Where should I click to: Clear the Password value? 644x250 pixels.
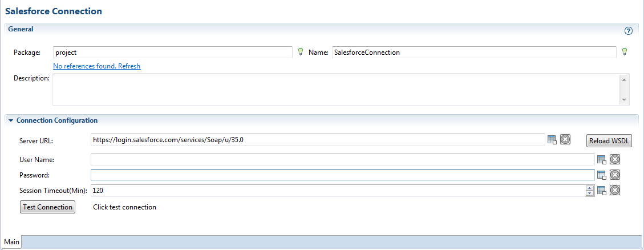click(614, 175)
